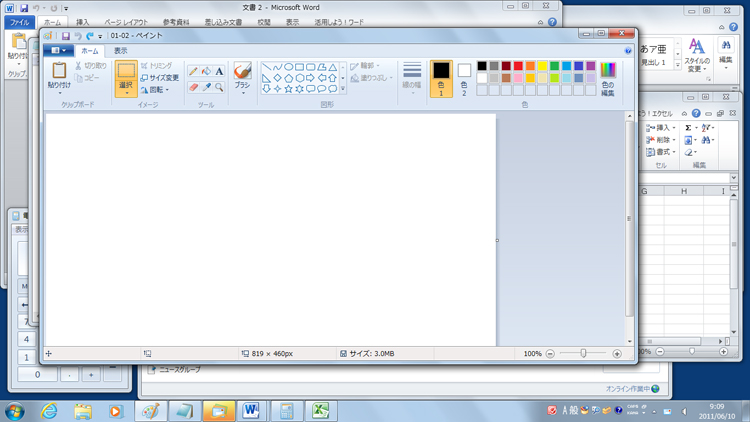Open Windows Media Player from taskbar
Image resolution: width=750 pixels, height=422 pixels.
pyautogui.click(x=115, y=411)
